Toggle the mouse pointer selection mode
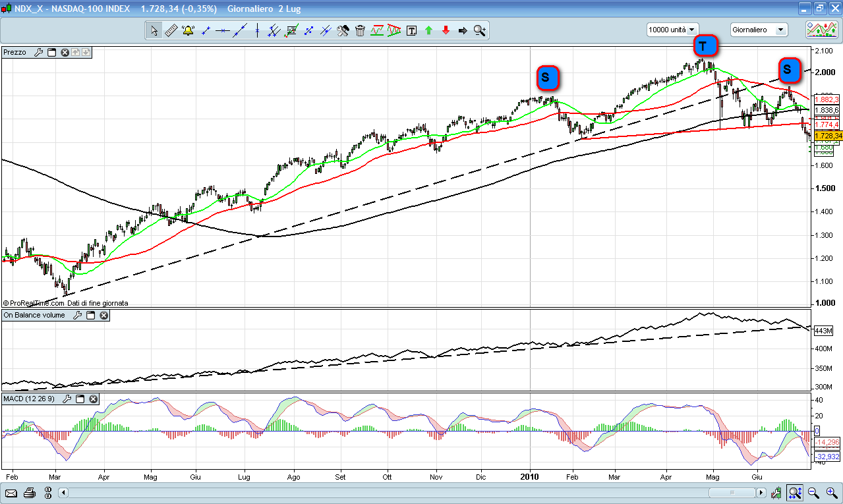 (x=154, y=30)
